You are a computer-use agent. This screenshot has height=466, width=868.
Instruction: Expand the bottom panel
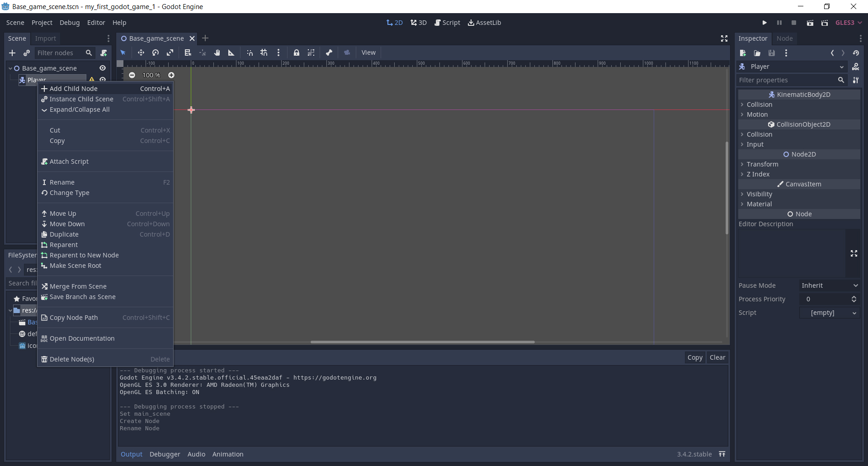[x=722, y=454]
